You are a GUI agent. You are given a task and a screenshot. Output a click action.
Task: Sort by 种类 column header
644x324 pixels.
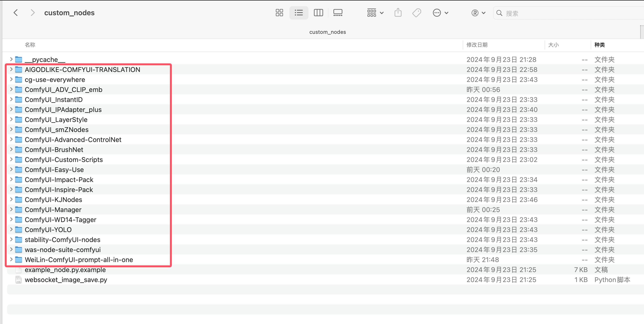click(599, 45)
